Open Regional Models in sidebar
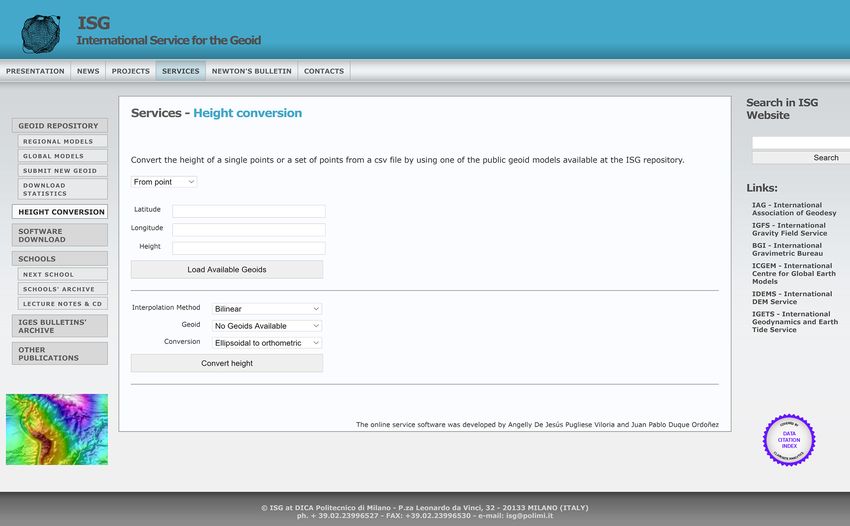 (x=63, y=141)
